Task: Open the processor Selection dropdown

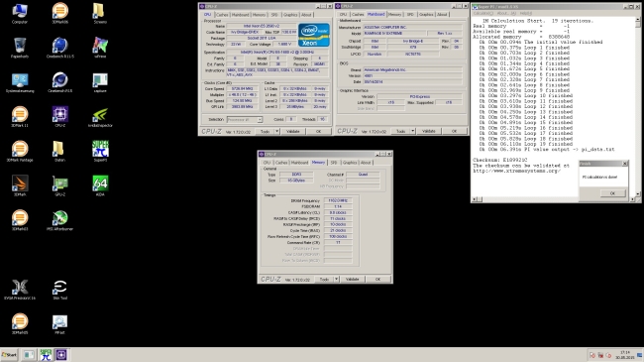Action: click(245, 119)
